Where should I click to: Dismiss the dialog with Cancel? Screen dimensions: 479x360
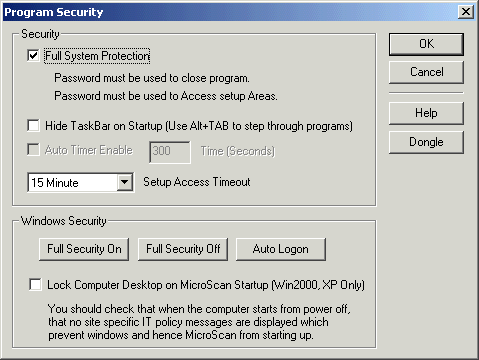(x=426, y=72)
